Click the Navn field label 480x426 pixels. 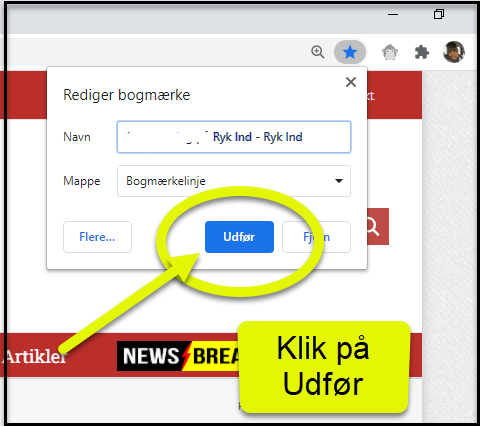[77, 137]
